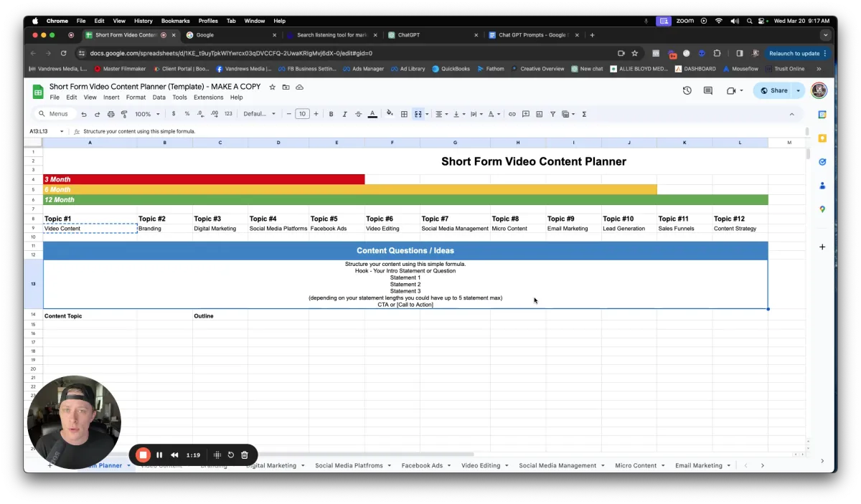Open the fill color picker
Screen dimensions: 861x504
coord(390,114)
